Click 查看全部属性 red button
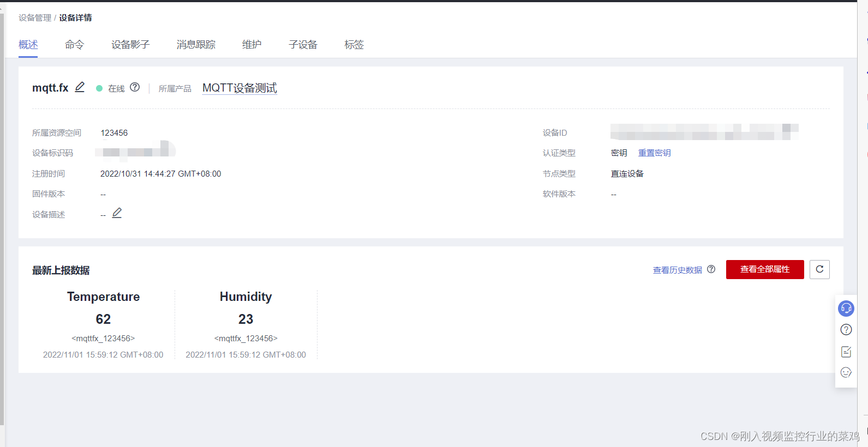Screen dimensions: 868x447 pos(765,269)
